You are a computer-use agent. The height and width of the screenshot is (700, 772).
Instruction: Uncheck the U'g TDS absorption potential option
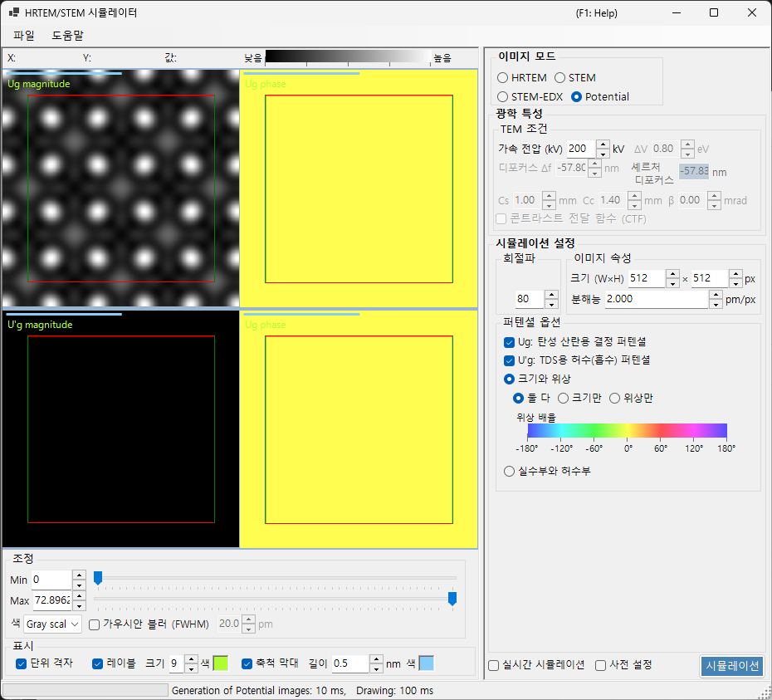[510, 360]
